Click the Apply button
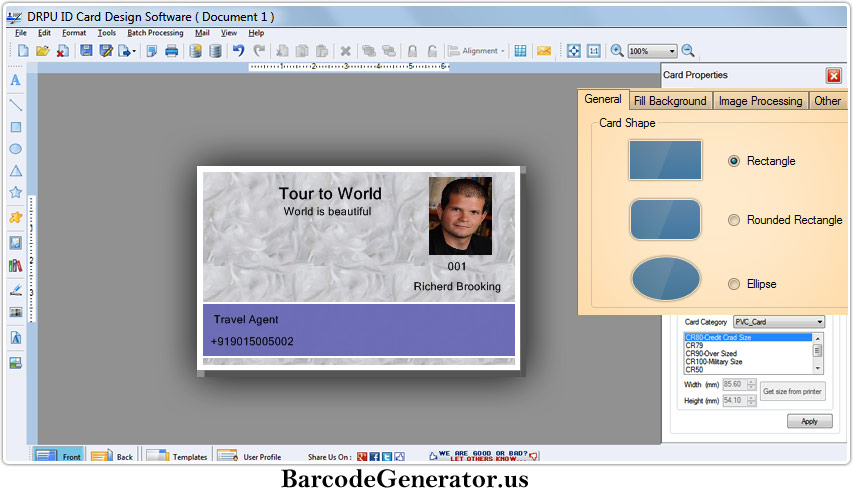853x488 pixels. [x=809, y=421]
